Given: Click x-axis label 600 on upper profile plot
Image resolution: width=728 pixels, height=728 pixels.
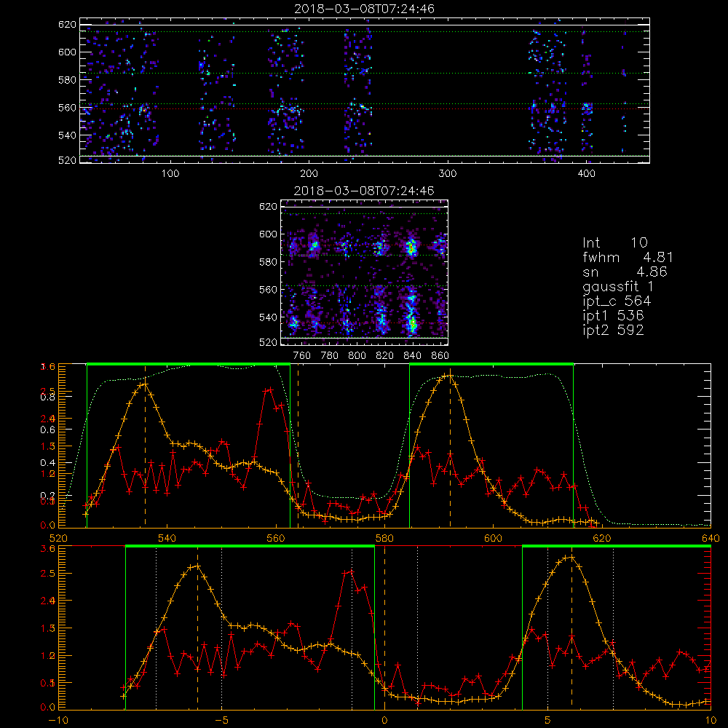Looking at the screenshot, I should coord(493,538).
